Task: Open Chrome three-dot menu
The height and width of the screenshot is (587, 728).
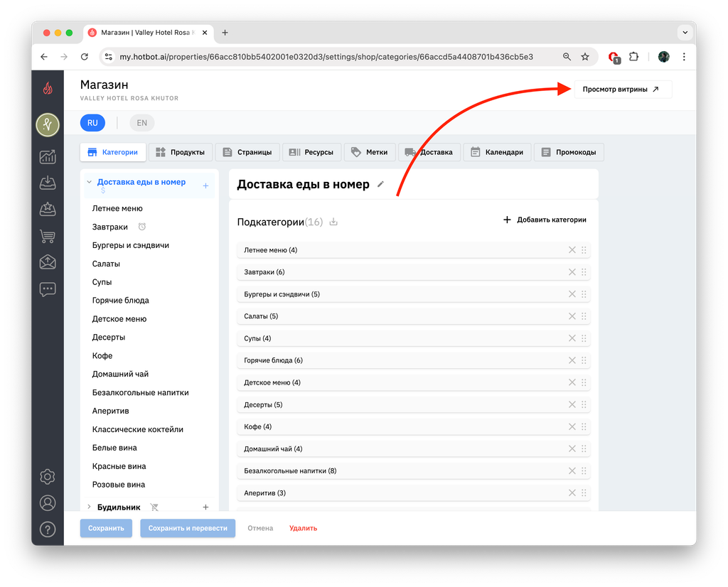Action: [684, 57]
